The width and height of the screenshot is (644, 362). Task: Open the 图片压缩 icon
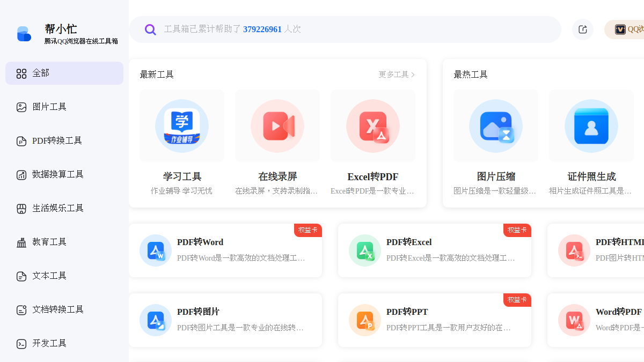[496, 126]
